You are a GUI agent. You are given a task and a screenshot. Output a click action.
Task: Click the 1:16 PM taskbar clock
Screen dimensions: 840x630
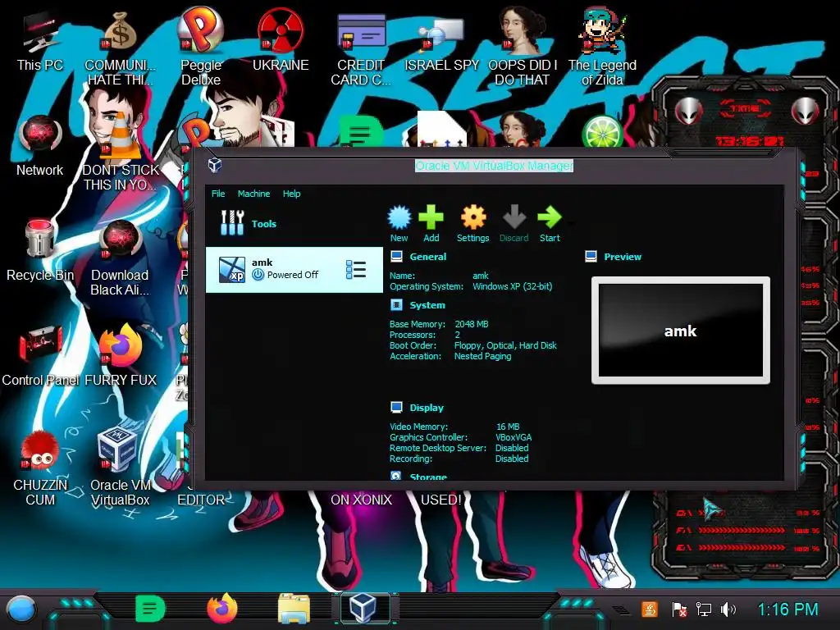(x=788, y=609)
